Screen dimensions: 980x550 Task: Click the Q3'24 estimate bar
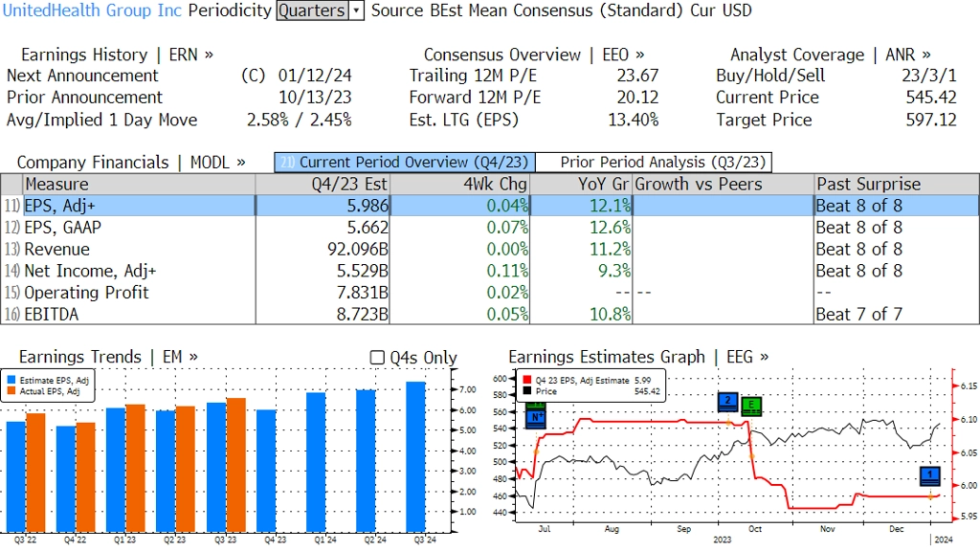(x=415, y=457)
